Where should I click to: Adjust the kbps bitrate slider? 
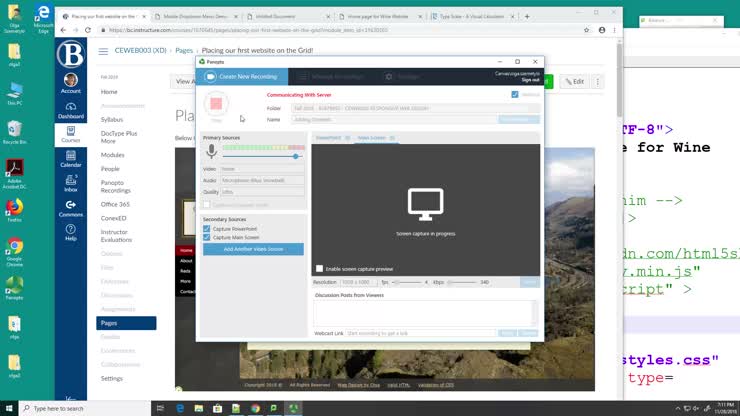point(462,282)
